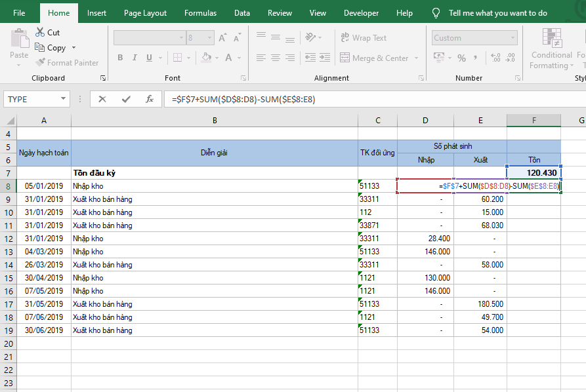586x392 pixels.
Task: Toggle Bold formatting
Action: point(120,58)
